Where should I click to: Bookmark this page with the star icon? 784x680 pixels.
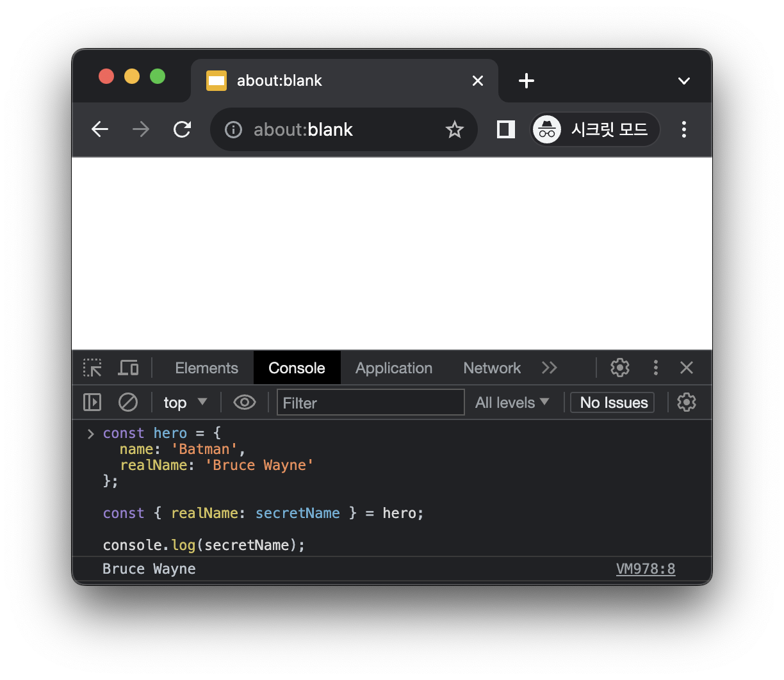(x=455, y=129)
